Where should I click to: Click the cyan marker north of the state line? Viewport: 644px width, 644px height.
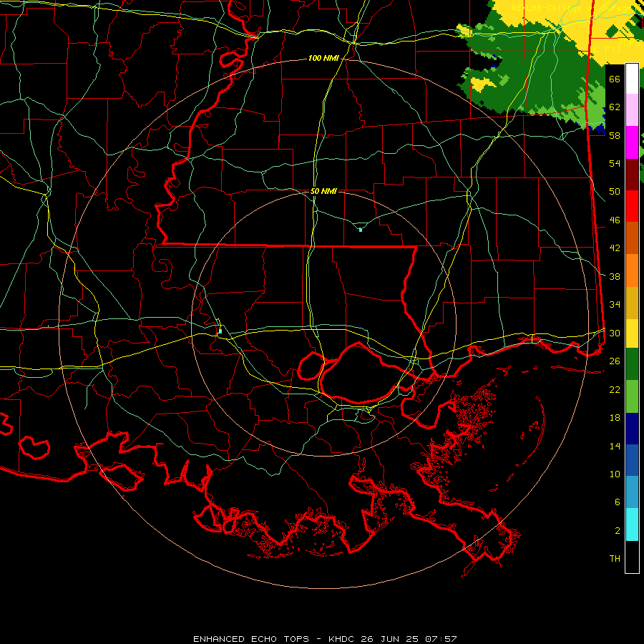[361, 230]
